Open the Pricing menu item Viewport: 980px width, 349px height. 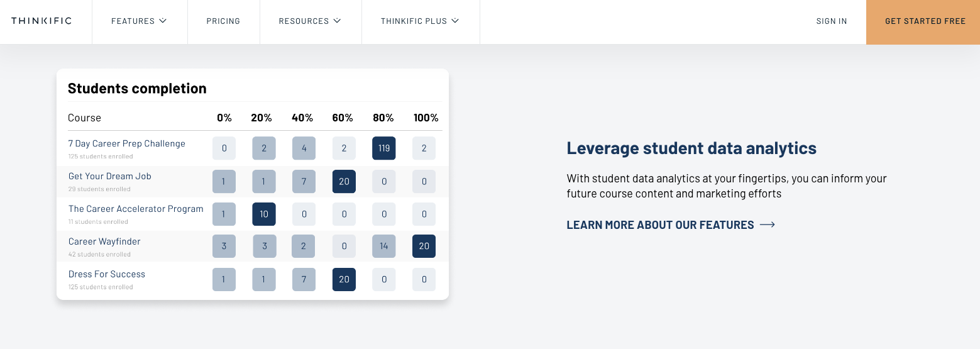pos(223,21)
